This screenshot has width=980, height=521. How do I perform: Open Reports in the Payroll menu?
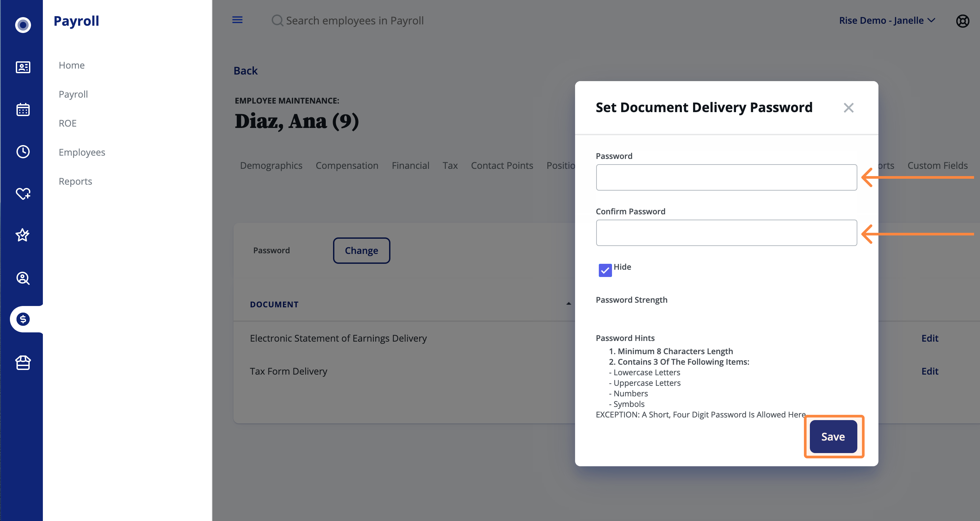point(75,181)
